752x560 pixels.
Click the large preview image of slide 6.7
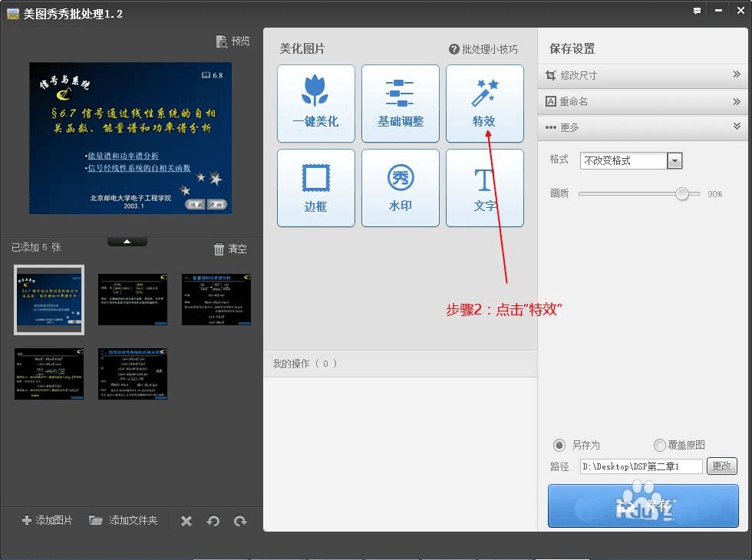coord(130,138)
